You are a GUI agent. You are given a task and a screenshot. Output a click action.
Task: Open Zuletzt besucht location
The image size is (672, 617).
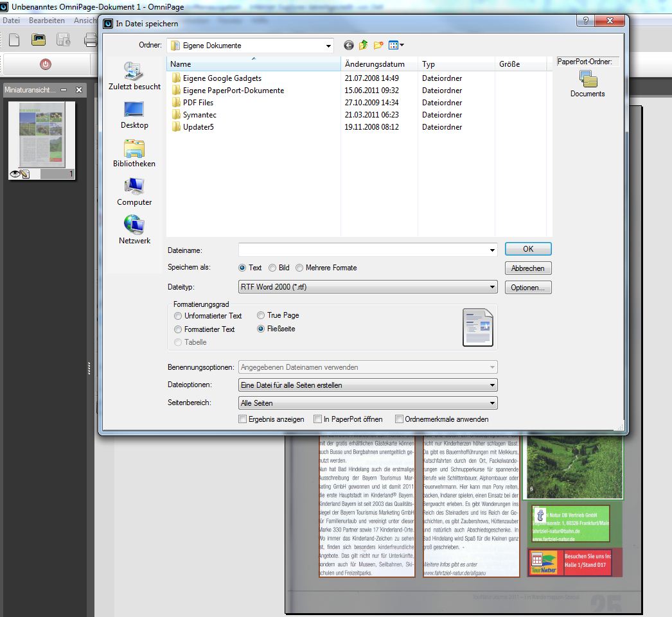[134, 76]
